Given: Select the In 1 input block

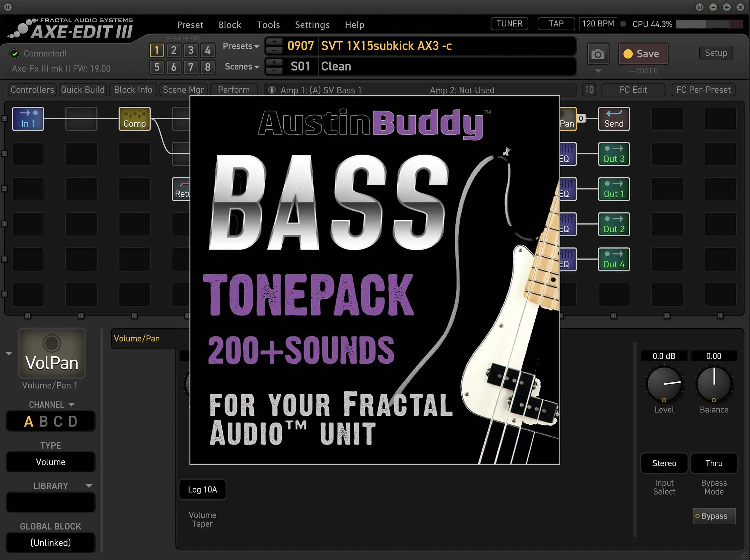Looking at the screenshot, I should pyautogui.click(x=28, y=119).
